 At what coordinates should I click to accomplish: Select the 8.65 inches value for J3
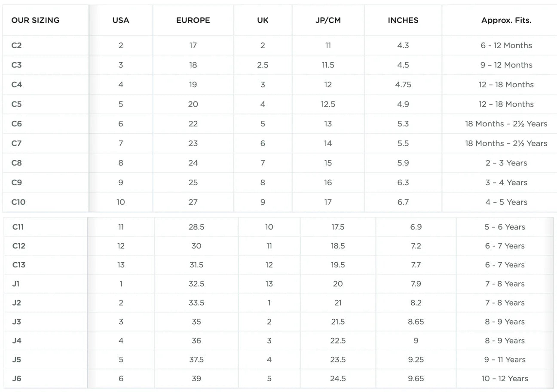point(416,322)
